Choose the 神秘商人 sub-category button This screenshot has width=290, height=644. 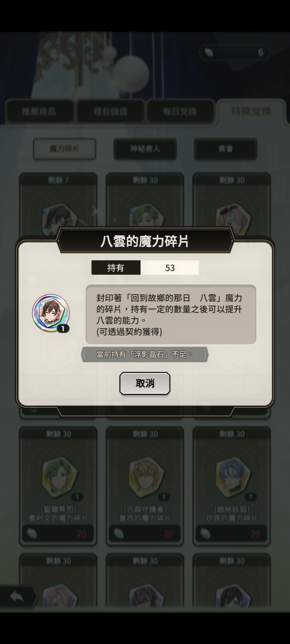click(x=145, y=149)
